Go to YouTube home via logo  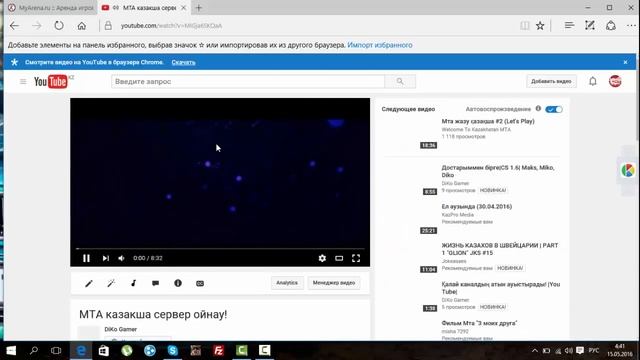click(x=52, y=82)
